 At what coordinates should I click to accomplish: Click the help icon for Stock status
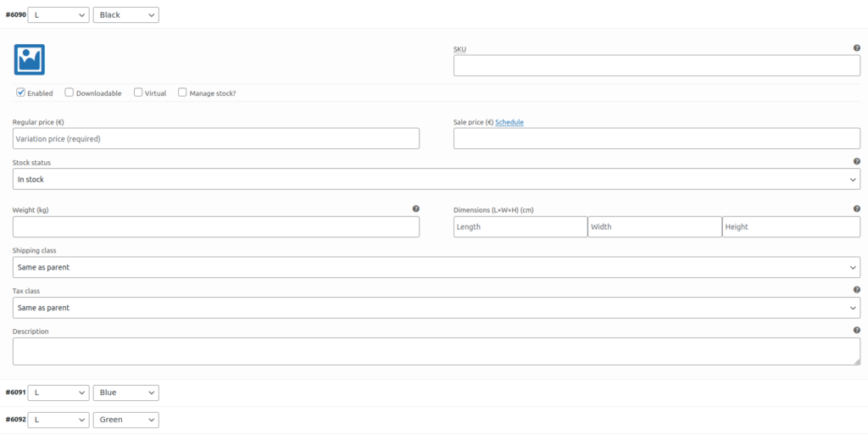click(x=857, y=162)
